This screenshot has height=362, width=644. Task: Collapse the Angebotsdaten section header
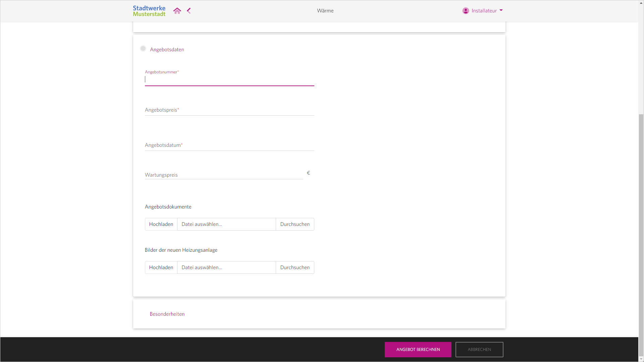(x=167, y=50)
